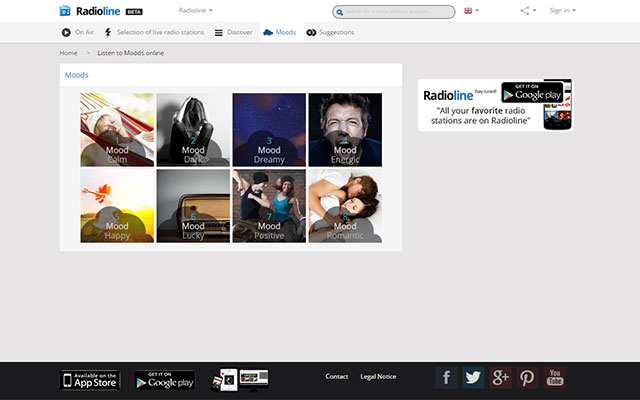This screenshot has width=640, height=400.
Task: Click the search field for radio stations
Action: point(393,12)
